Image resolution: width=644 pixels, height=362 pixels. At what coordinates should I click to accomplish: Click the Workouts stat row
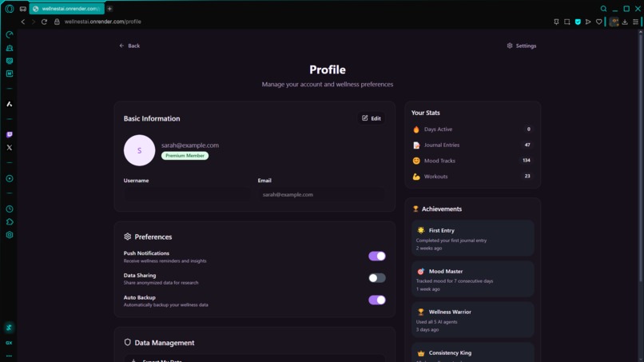point(472,177)
